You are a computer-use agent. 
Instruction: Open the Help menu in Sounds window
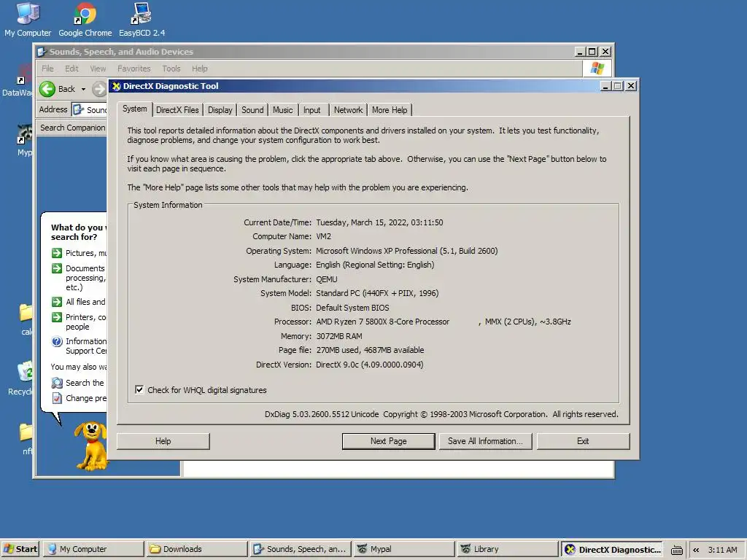coord(200,69)
